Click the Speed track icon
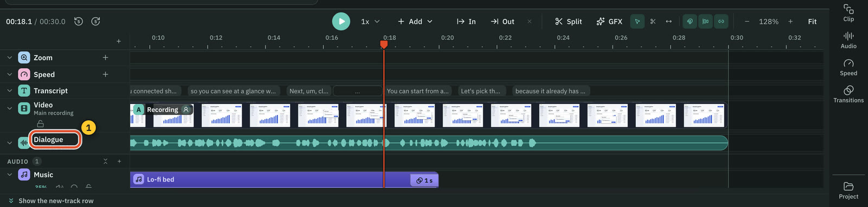Image resolution: width=868 pixels, height=207 pixels. click(x=24, y=74)
